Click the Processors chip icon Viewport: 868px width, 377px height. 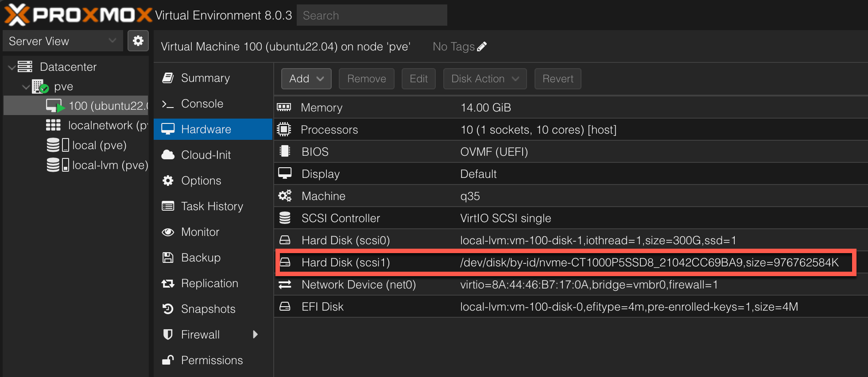(284, 129)
